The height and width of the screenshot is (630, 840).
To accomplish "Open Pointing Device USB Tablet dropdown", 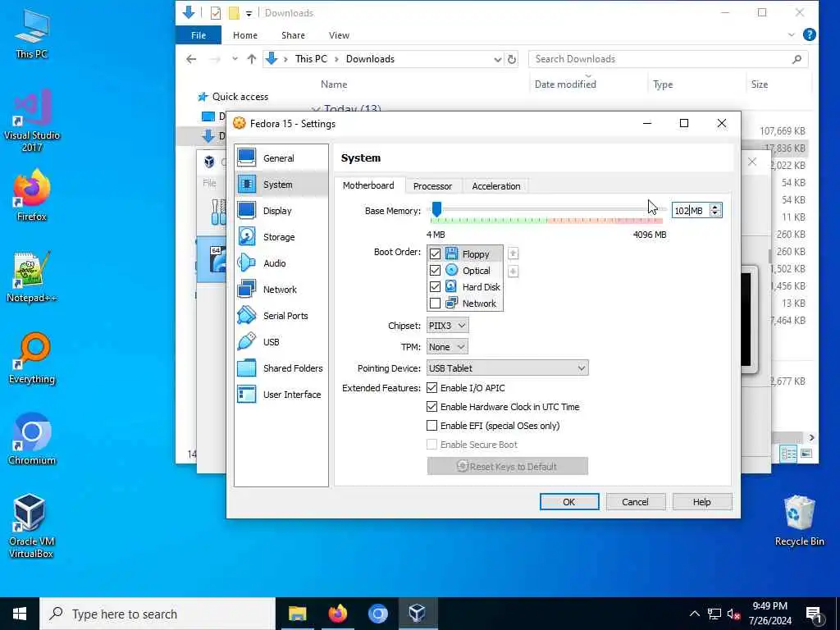I will click(507, 368).
